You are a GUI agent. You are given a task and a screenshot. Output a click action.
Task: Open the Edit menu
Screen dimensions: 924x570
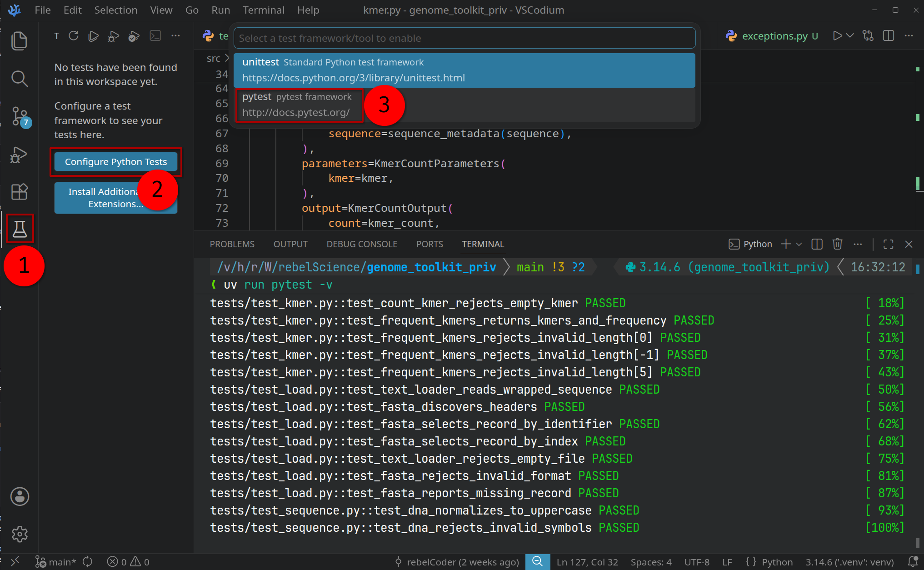click(73, 10)
